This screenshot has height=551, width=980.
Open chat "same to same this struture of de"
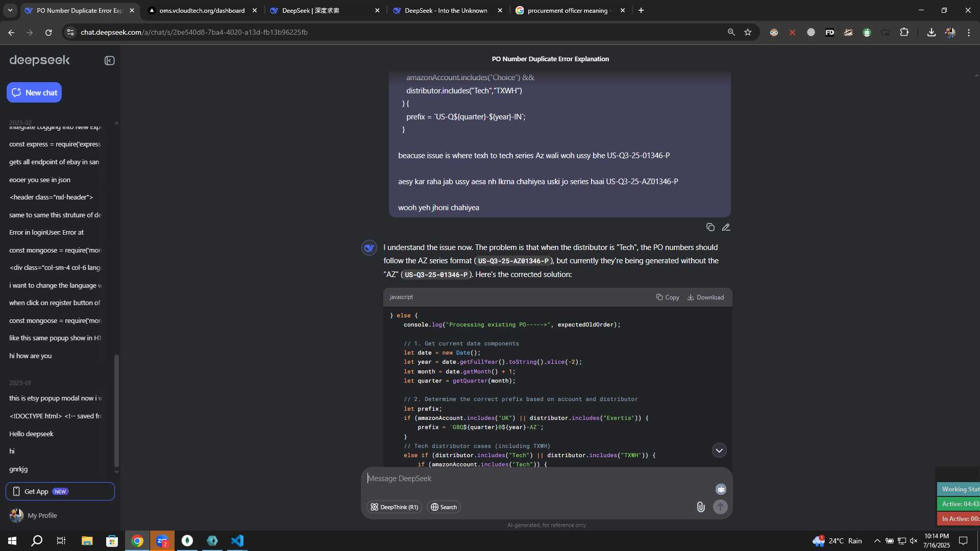[55, 215]
